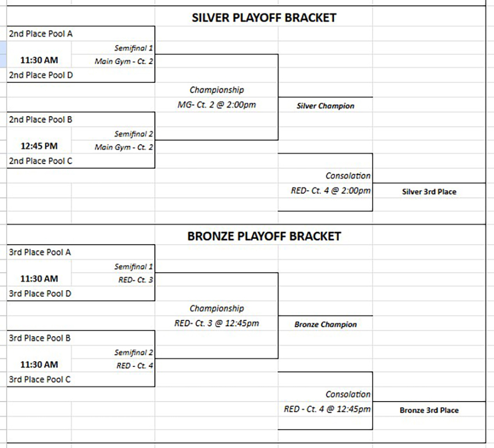Select the Silver 3rd Place cell
Viewport: 494px width, 448px height.
pyautogui.click(x=429, y=192)
